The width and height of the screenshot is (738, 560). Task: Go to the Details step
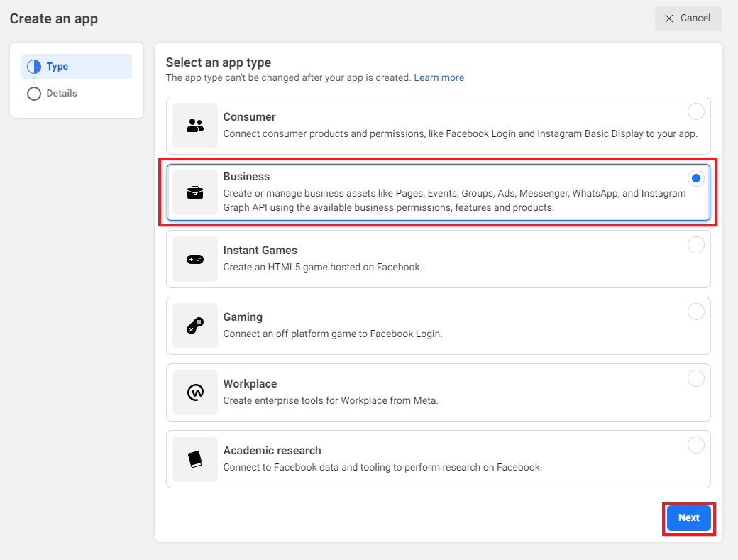[62, 94]
